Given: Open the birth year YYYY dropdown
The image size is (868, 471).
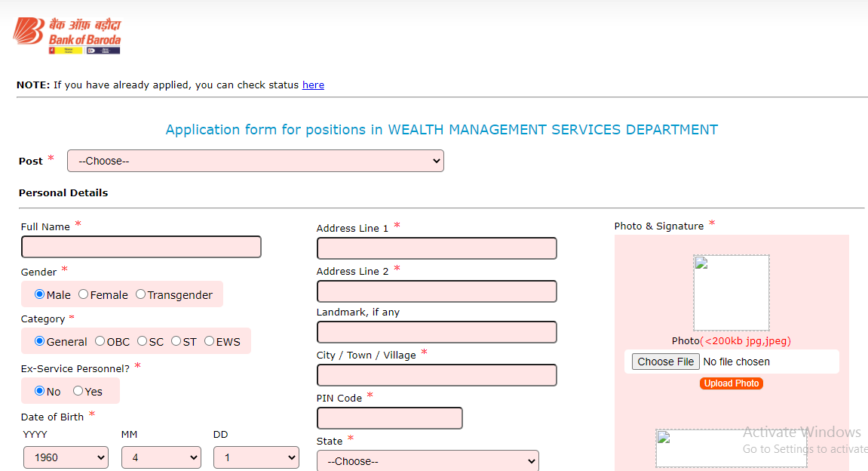Looking at the screenshot, I should 66,457.
